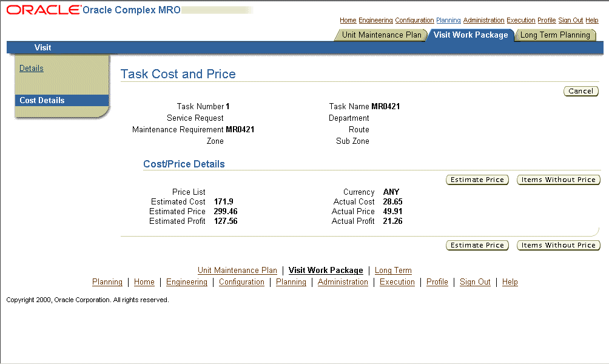Open Details link in side menu

tap(32, 69)
